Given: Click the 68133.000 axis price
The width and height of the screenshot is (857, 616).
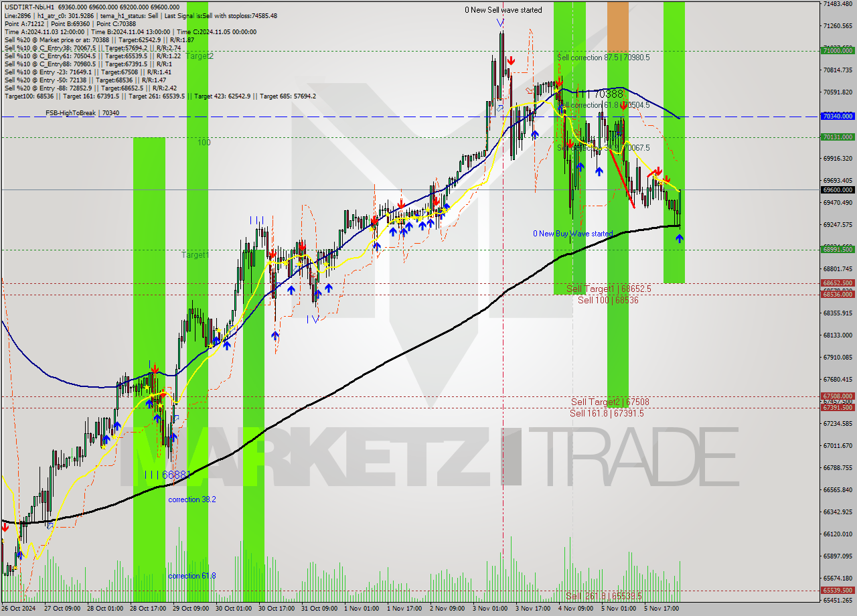Looking at the screenshot, I should tap(837, 335).
